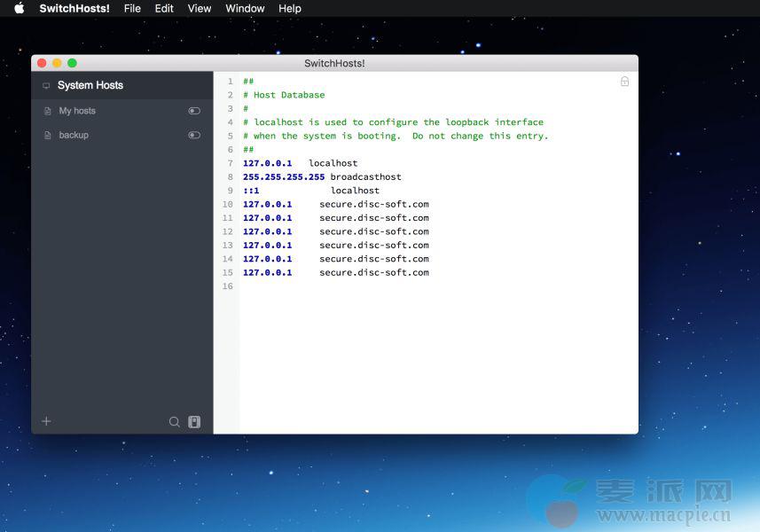Open the SwitchHosts! application menu

coord(74,8)
